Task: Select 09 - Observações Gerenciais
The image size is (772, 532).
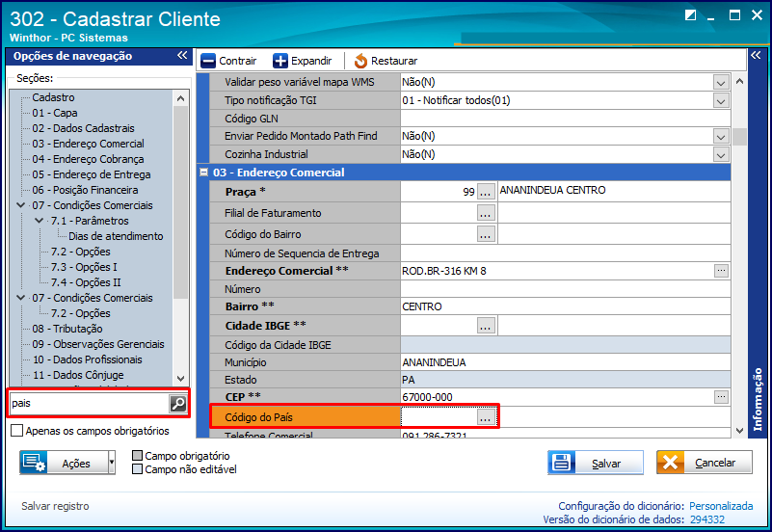Action: point(98,344)
